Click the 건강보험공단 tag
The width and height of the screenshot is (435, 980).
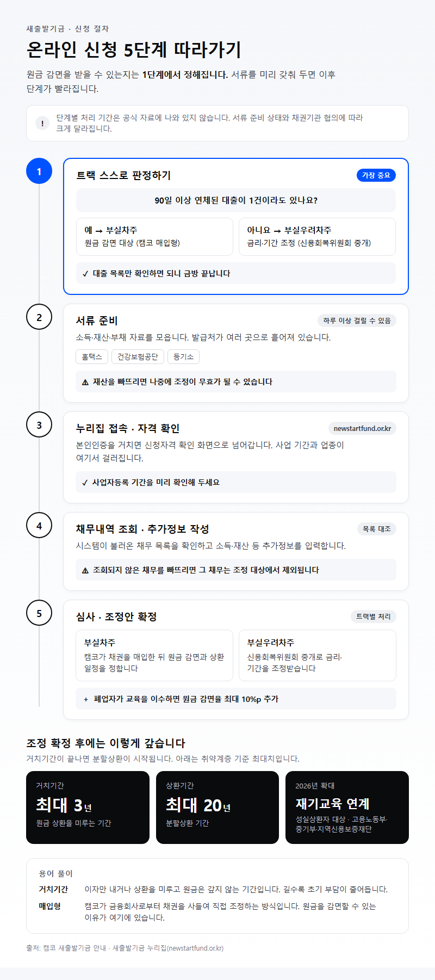click(x=138, y=357)
